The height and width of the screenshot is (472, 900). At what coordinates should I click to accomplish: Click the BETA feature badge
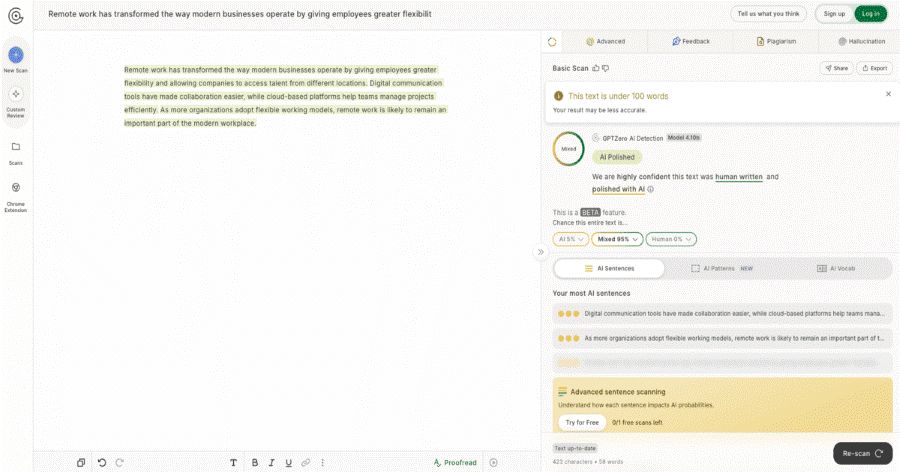(x=590, y=212)
